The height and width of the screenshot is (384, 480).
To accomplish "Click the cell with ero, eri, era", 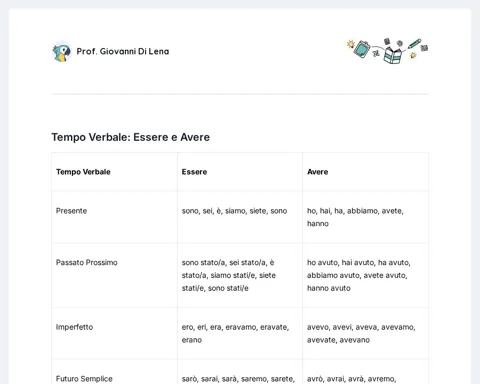I will (x=240, y=333).
